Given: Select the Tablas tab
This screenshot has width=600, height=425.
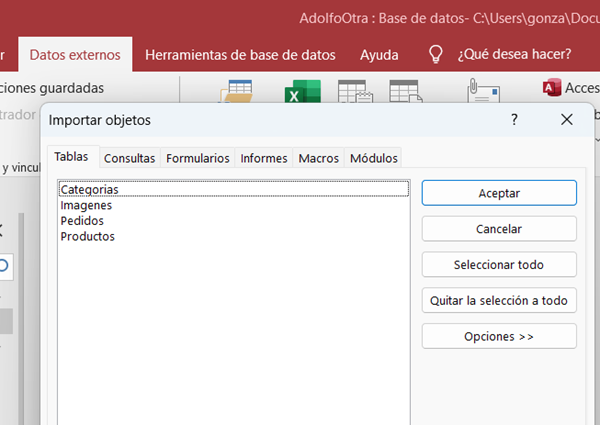Looking at the screenshot, I should pyautogui.click(x=71, y=157).
